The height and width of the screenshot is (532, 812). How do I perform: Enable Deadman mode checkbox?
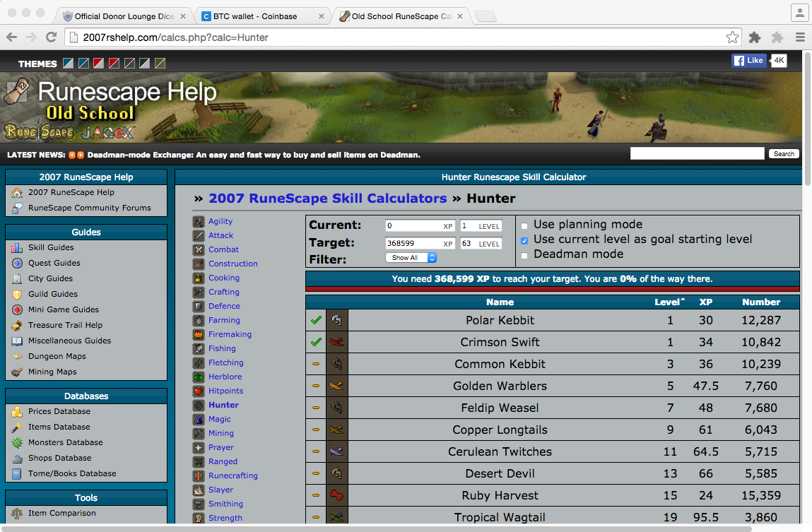(x=524, y=255)
